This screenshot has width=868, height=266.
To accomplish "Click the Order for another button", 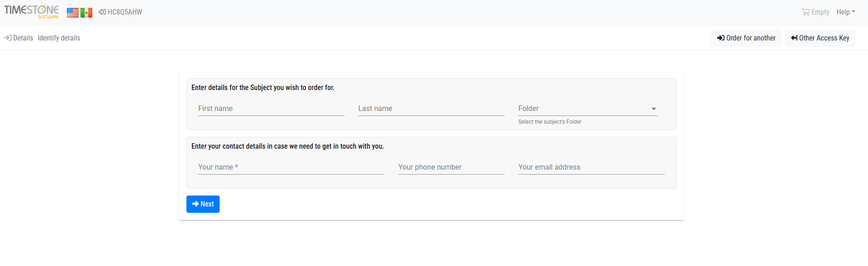I will click(x=746, y=38).
